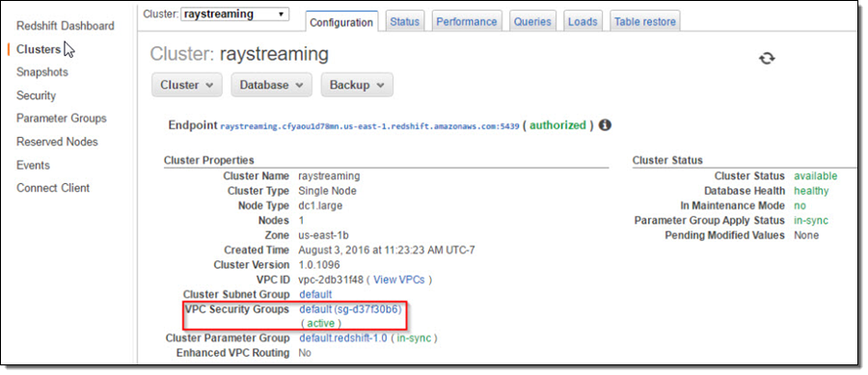The image size is (868, 375).
Task: Open the default Cluster Subnet Group link
Action: pyautogui.click(x=315, y=294)
